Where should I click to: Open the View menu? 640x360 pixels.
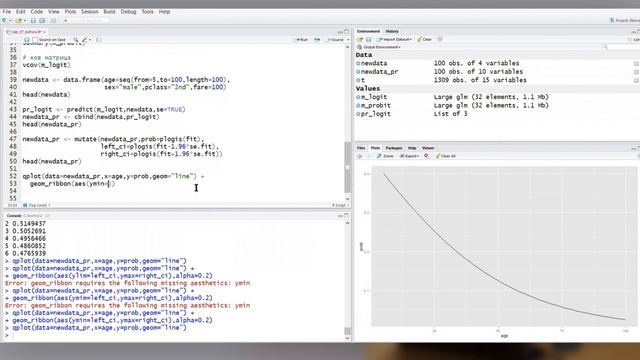point(54,12)
